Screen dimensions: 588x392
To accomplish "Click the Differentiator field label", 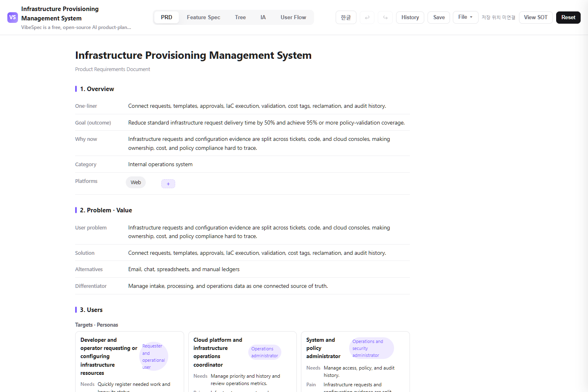I will [x=91, y=286].
